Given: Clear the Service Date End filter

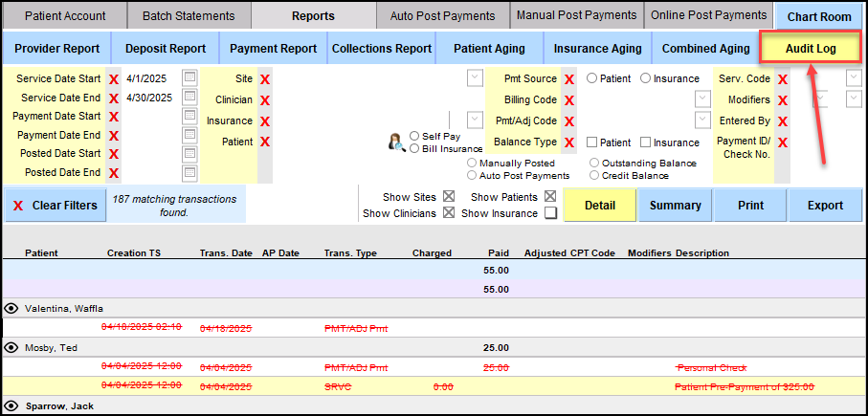Looking at the screenshot, I should point(114,98).
